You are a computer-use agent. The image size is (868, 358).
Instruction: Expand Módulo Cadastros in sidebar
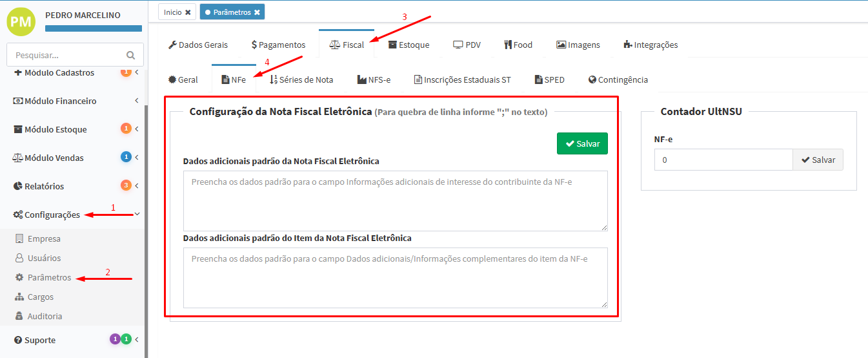point(59,73)
